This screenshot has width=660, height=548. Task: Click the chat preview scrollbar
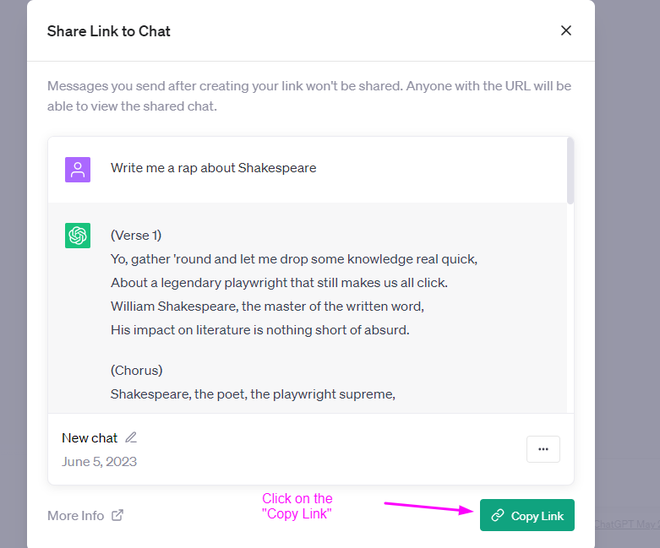click(570, 171)
